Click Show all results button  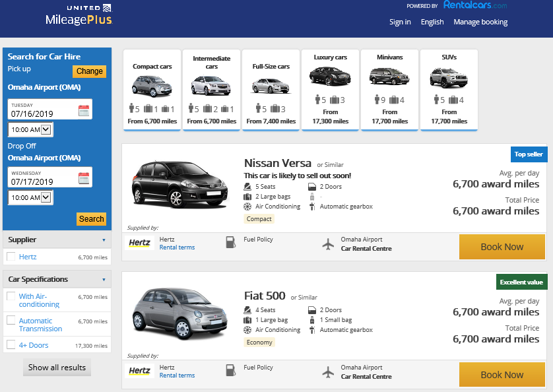(57, 368)
